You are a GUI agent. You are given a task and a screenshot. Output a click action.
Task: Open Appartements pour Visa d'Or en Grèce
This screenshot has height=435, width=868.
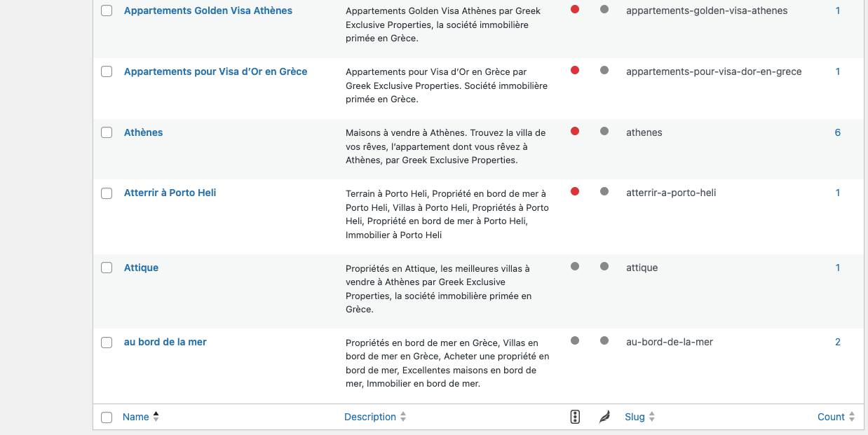pyautogui.click(x=215, y=71)
